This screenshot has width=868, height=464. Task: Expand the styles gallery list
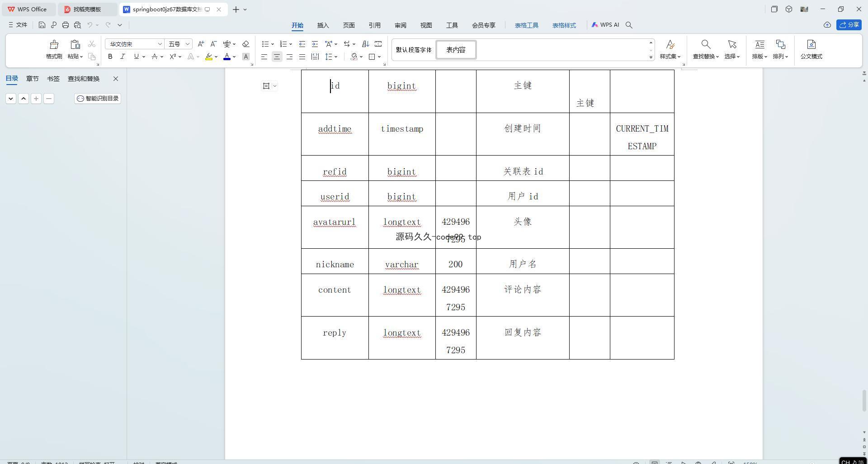pos(651,57)
